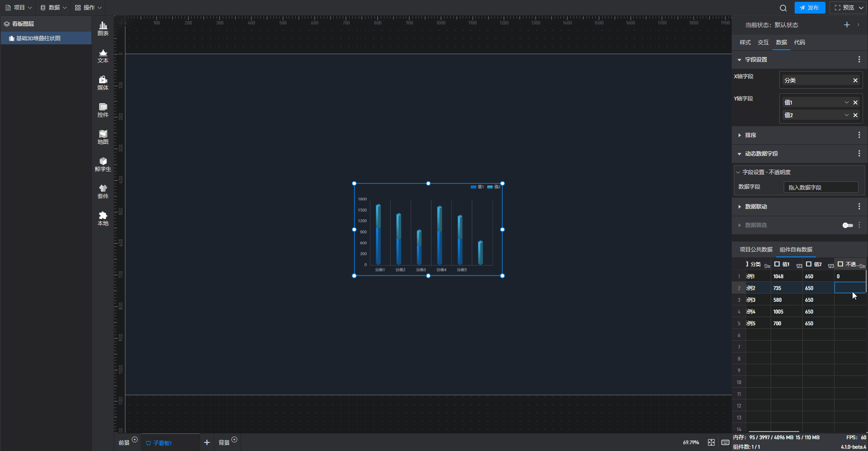
Task: Open the 值1 field dropdown
Action: coord(846,103)
